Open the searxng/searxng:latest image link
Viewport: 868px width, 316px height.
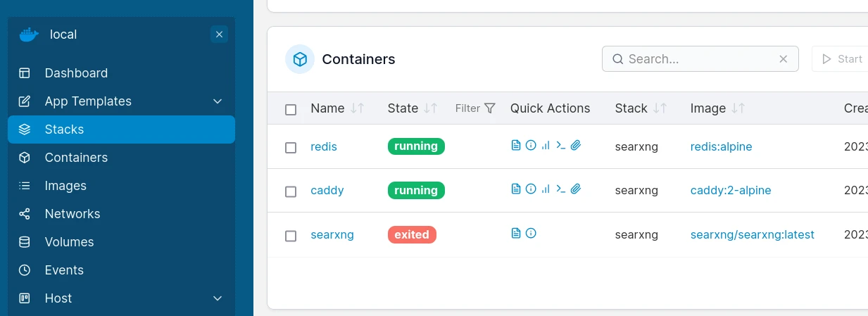(752, 234)
